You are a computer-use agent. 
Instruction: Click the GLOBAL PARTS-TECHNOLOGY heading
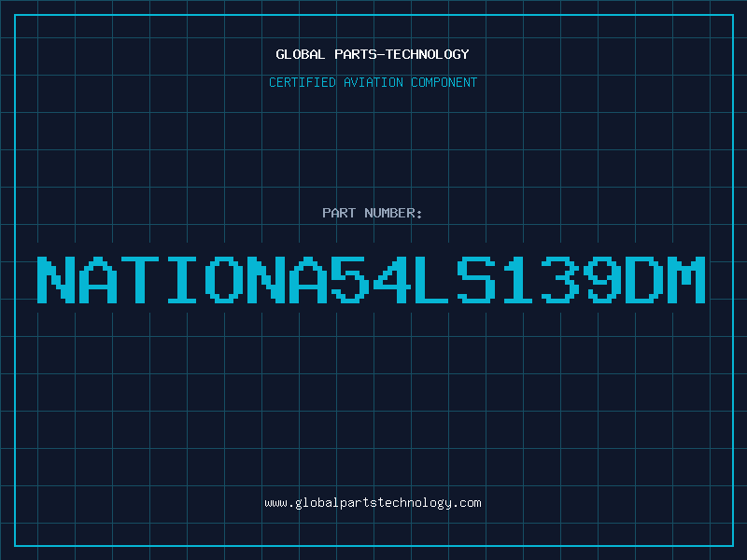pos(373,54)
